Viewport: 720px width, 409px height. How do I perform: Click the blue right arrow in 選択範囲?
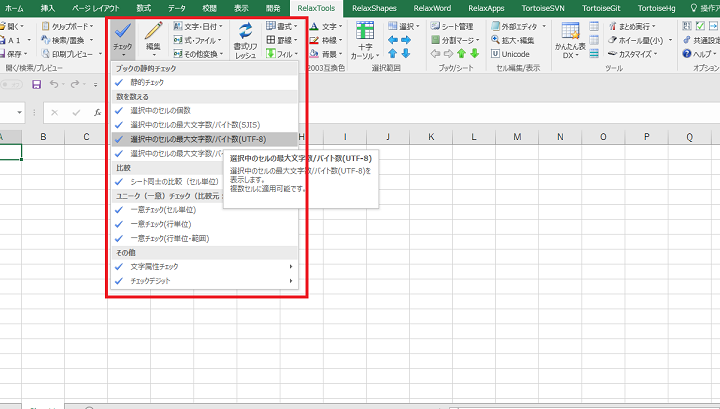[x=406, y=40]
